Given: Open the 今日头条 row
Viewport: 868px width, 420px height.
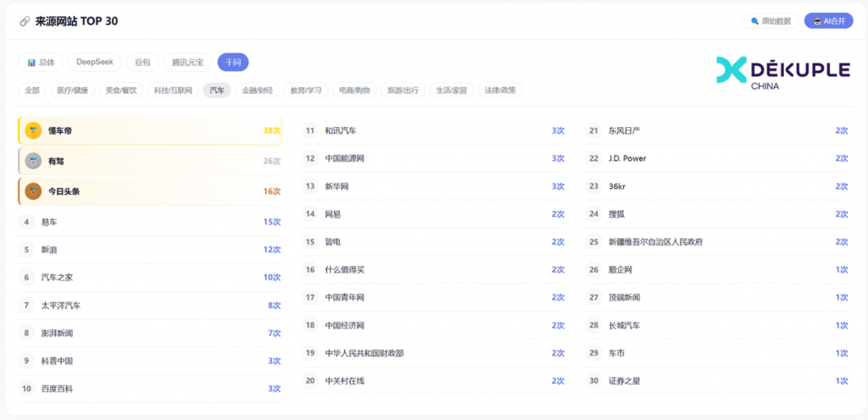Looking at the screenshot, I should coord(149,191).
